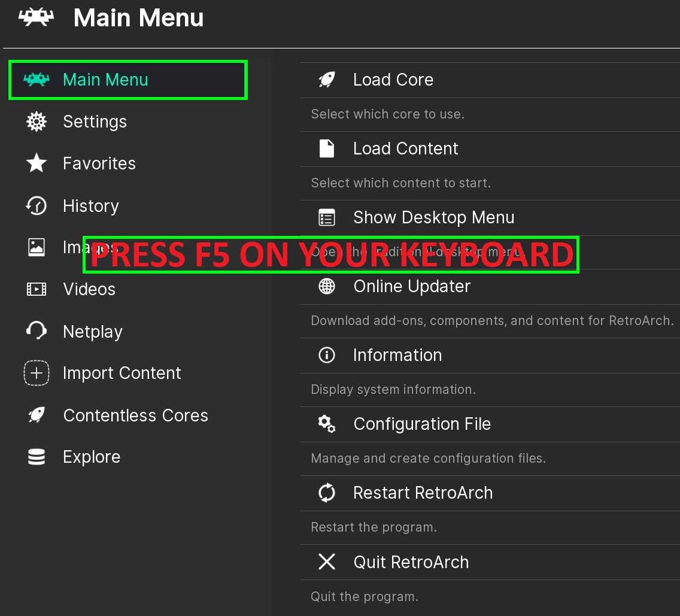Click the Online Updater globe icon
Image resolution: width=680 pixels, height=616 pixels.
pyautogui.click(x=327, y=286)
